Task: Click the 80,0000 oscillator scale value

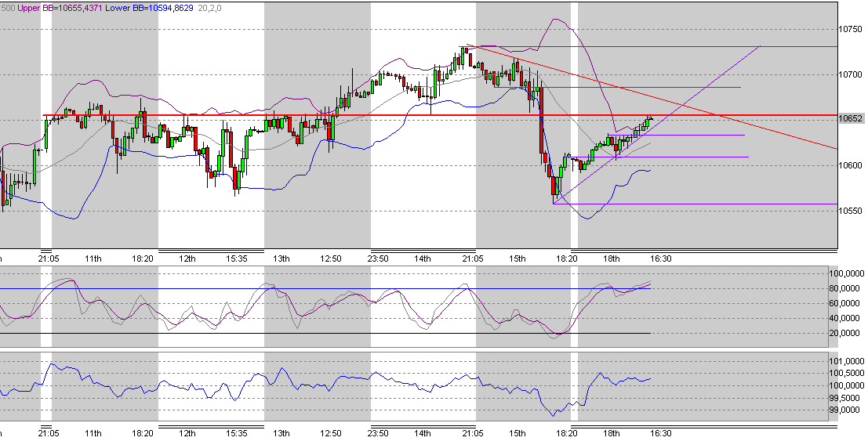Action: coord(846,288)
